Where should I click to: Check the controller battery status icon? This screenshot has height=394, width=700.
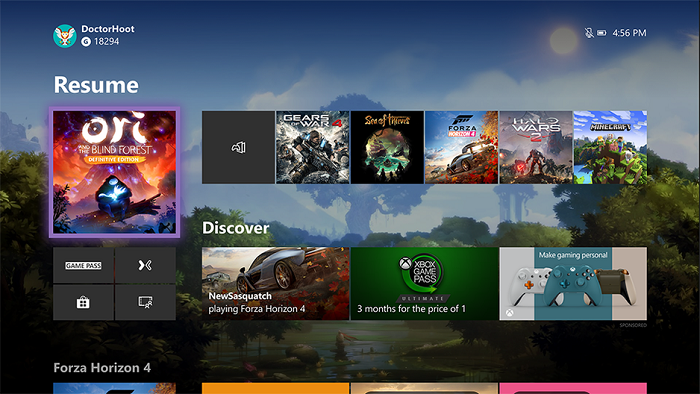[602, 33]
